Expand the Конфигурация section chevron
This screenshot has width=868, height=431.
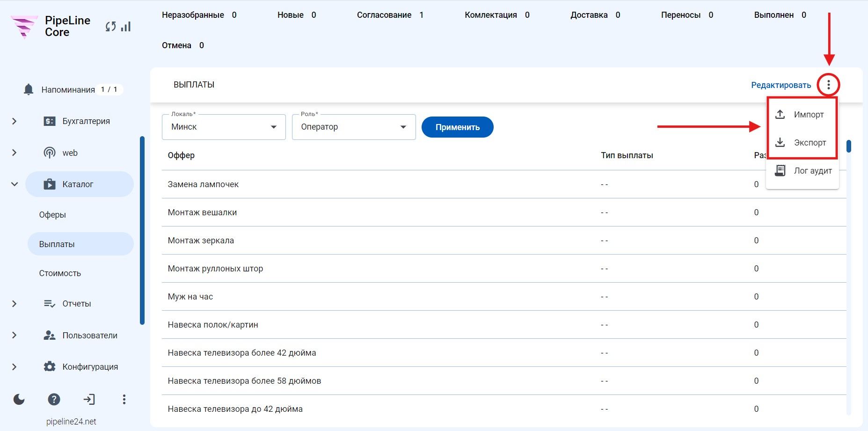click(x=15, y=367)
